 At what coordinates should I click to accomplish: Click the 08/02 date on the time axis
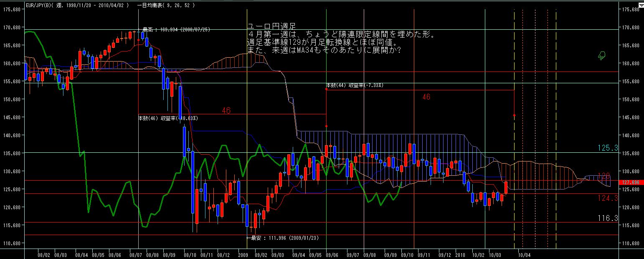(x=44, y=254)
